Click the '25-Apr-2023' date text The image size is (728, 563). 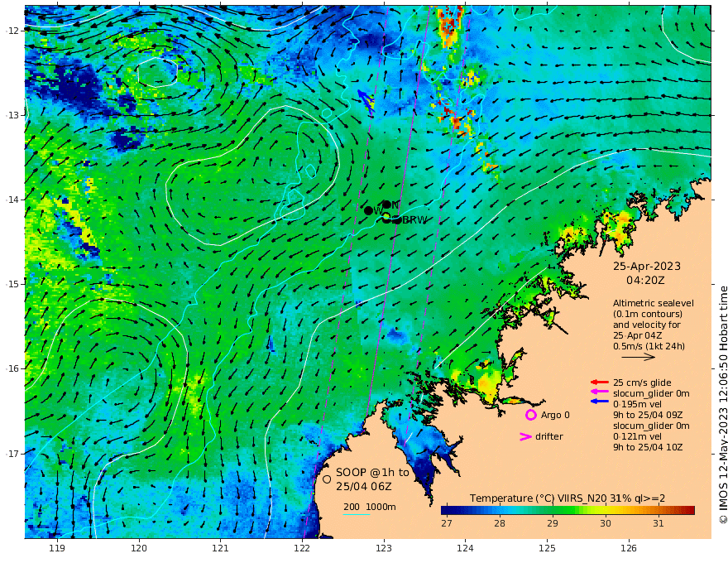[x=647, y=266]
